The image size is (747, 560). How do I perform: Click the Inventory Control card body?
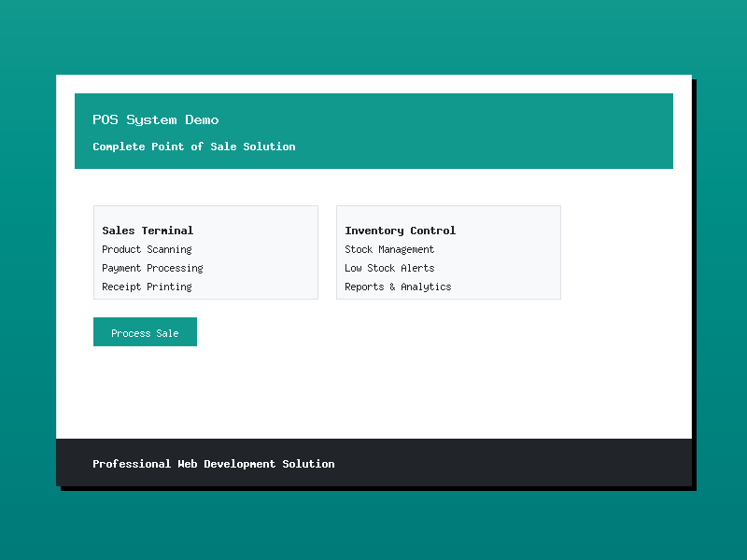click(448, 252)
